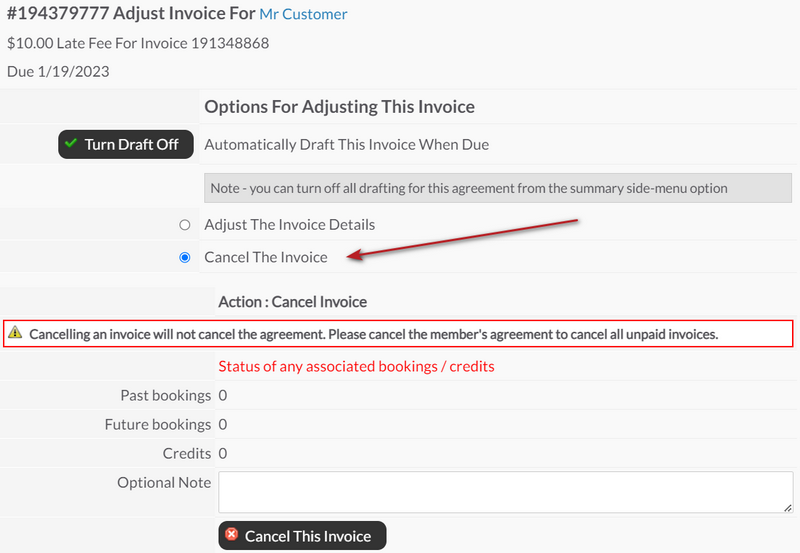Click the red X icon on Cancel This Invoice
This screenshot has height=553, width=800.
(232, 534)
